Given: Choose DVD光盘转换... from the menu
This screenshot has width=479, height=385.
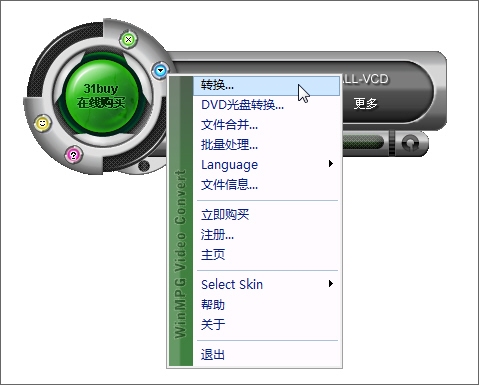Looking at the screenshot, I should (x=267, y=105).
